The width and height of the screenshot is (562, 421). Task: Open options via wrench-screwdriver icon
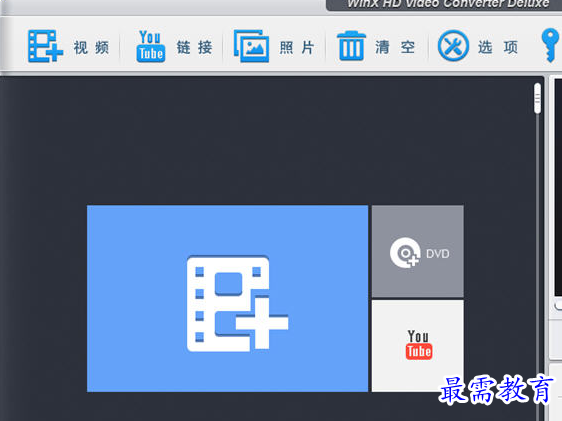(453, 46)
